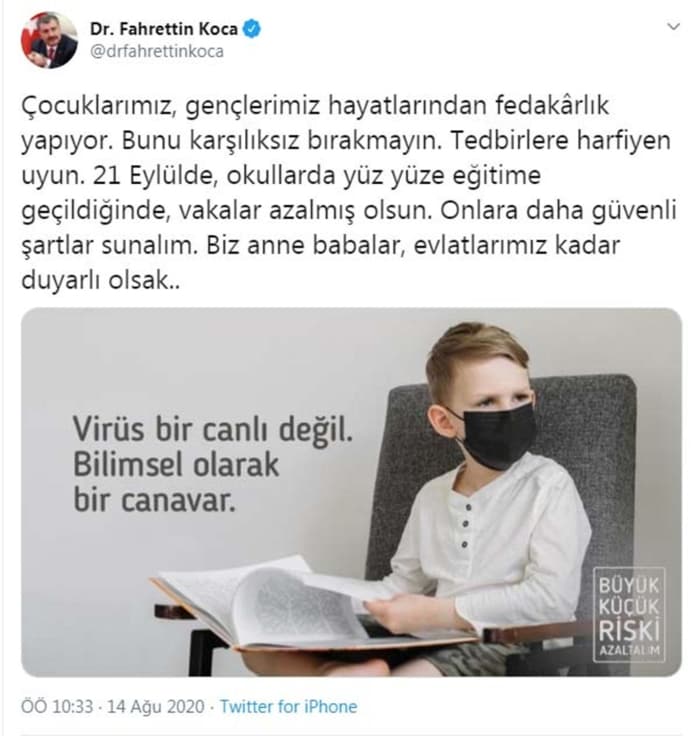Screen dimensions: 700x736
Task: Click the ÖÖ 10:33 timestamp
Action: click(57, 706)
